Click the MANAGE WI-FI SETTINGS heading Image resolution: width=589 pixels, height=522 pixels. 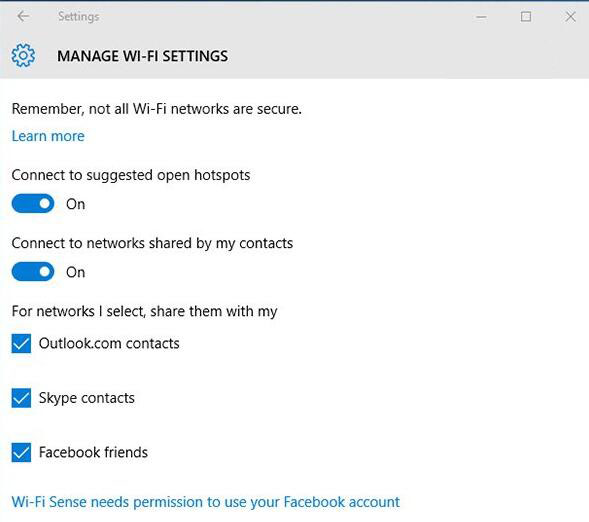142,56
